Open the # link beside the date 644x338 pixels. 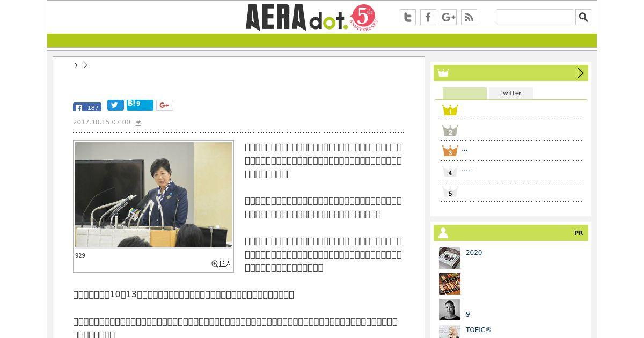point(138,122)
